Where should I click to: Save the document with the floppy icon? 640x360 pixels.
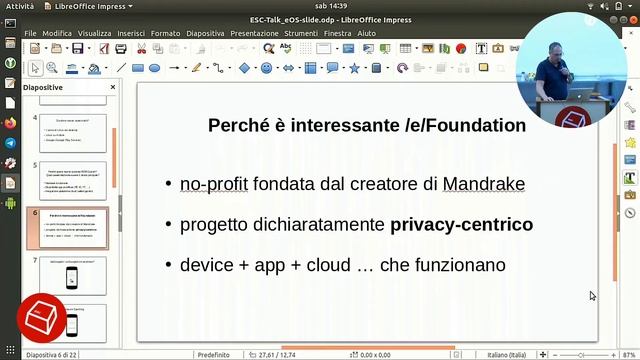(78, 49)
